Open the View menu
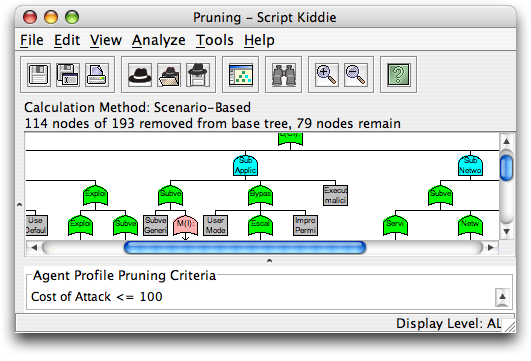Screen dimensions: 531x361 tap(106, 40)
